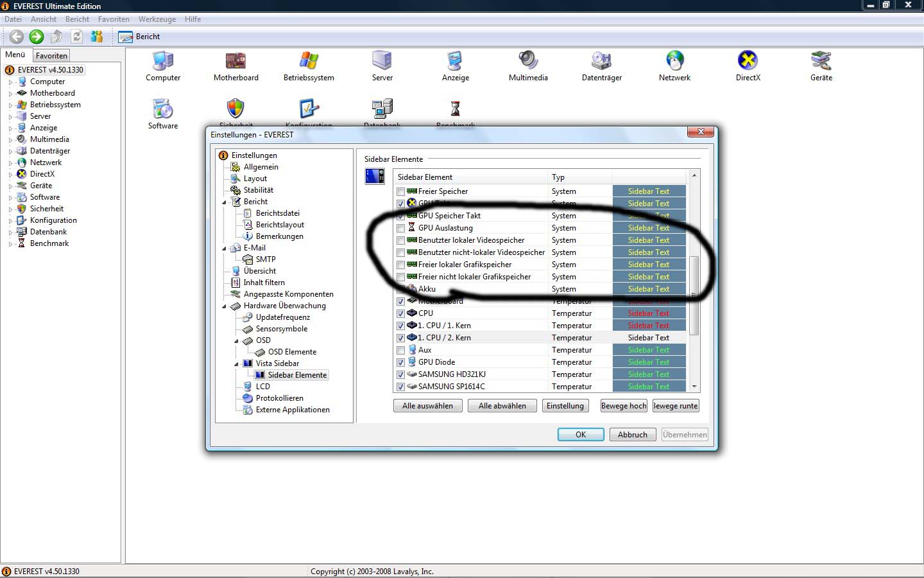Screen dimensions: 924x578
Task: Open the Datei menu
Action: coord(13,19)
